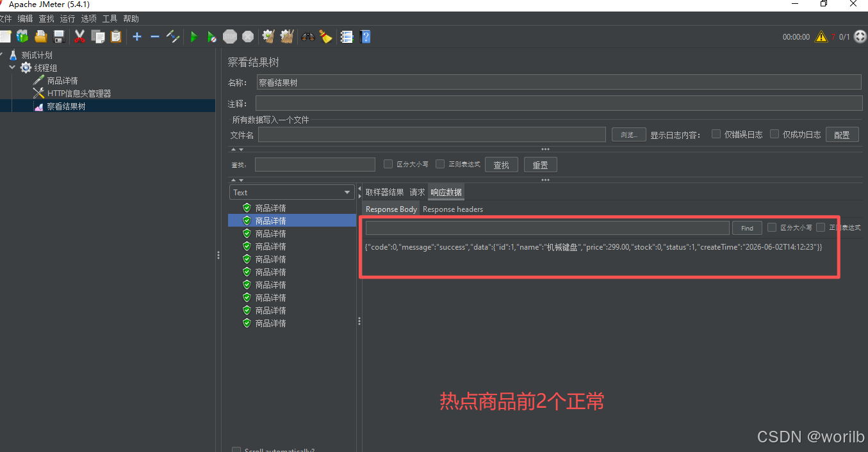This screenshot has width=868, height=452.
Task: Select 察看结果树 in the test plan tree
Action: tap(66, 106)
